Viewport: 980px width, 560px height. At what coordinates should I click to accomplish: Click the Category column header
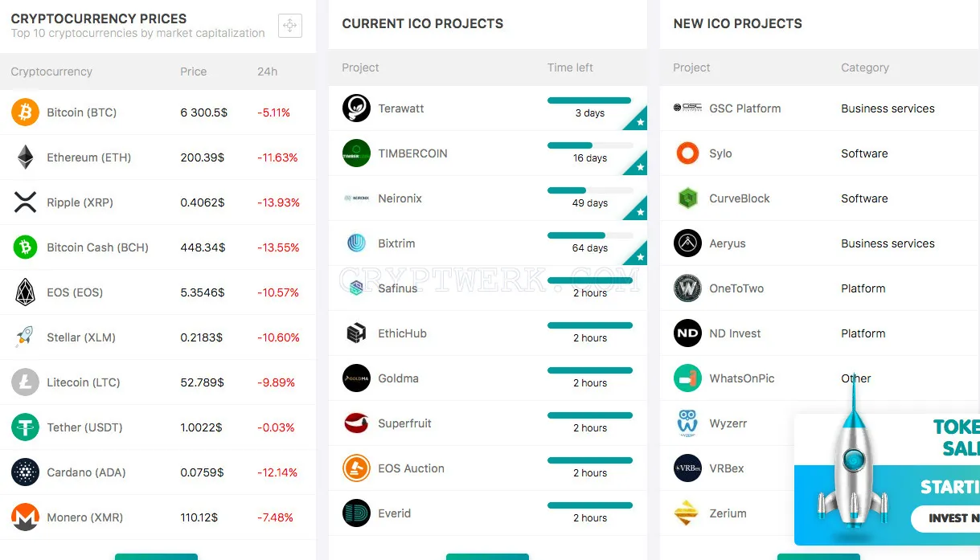coord(864,67)
